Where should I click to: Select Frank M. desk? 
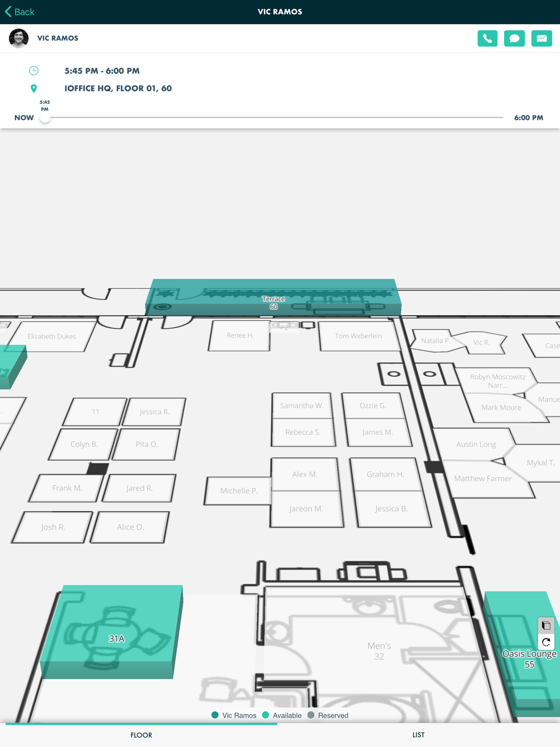click(x=67, y=488)
